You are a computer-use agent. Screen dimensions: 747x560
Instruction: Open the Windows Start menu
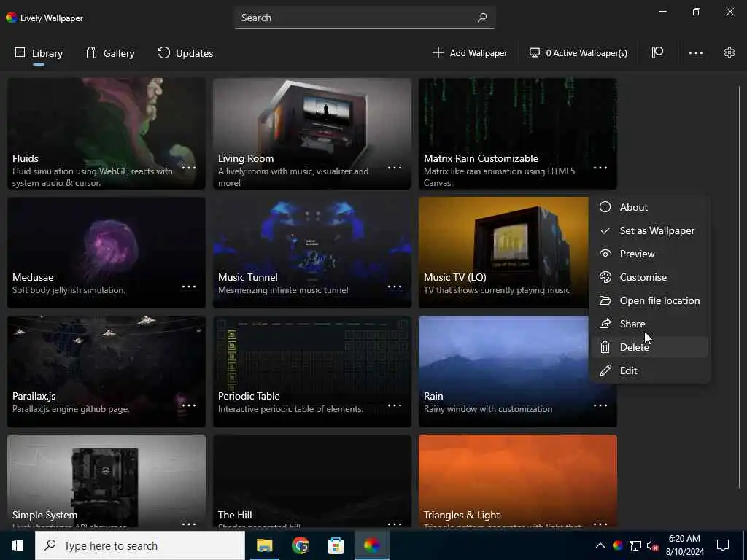click(18, 545)
